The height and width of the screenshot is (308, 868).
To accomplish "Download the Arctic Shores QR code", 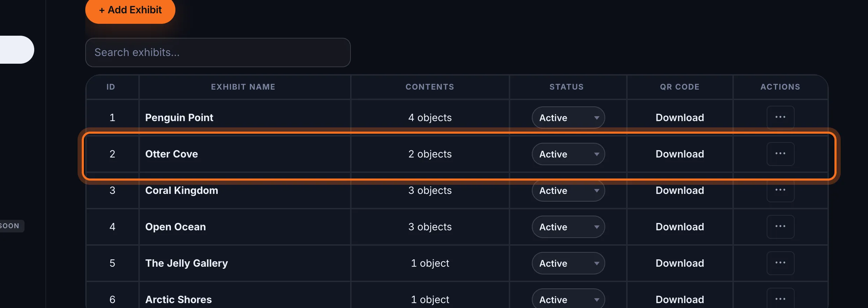I will coord(680,300).
